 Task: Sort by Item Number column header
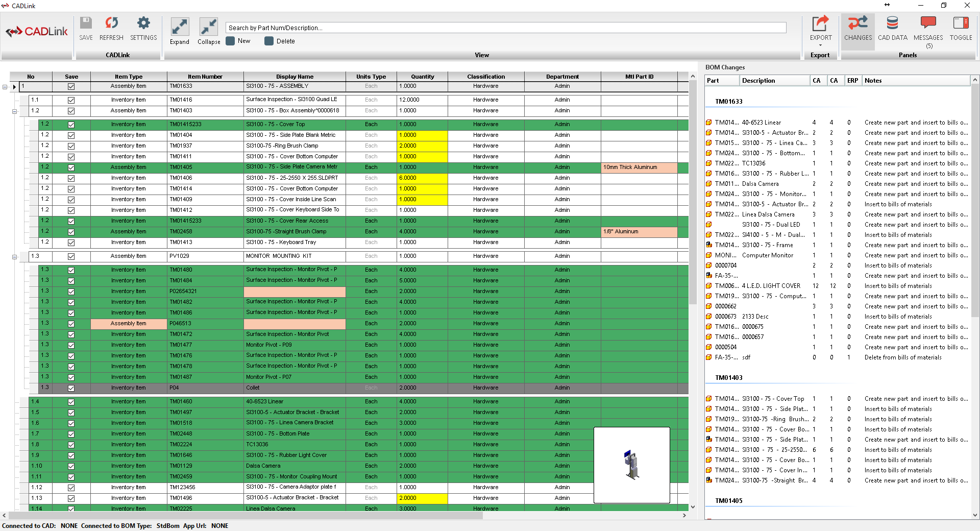point(205,77)
